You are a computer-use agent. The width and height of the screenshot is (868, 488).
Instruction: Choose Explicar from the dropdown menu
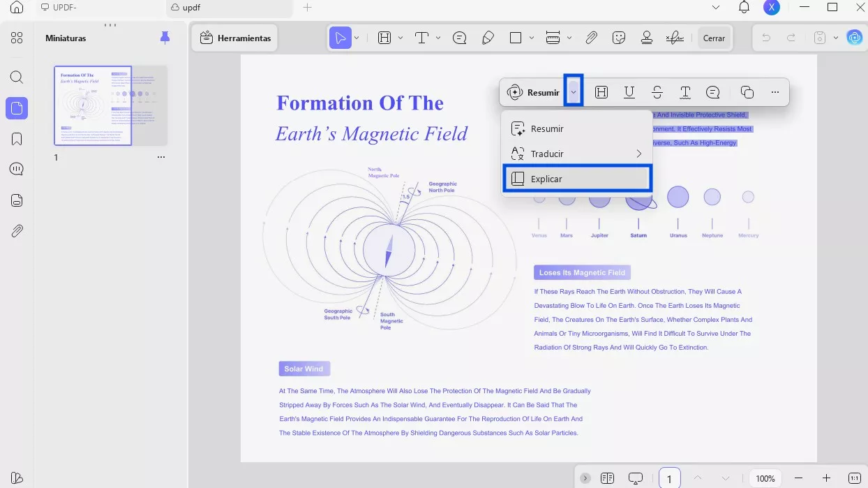pos(576,179)
